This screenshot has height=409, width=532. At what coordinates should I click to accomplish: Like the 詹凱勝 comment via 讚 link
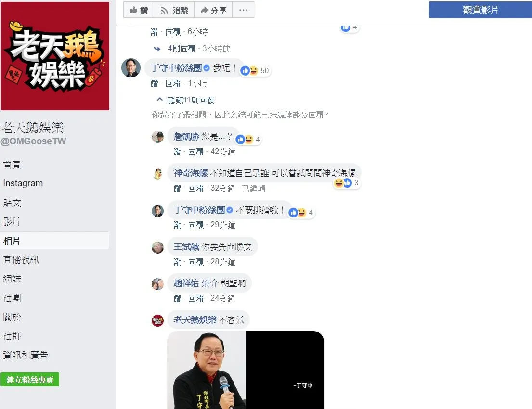(177, 152)
